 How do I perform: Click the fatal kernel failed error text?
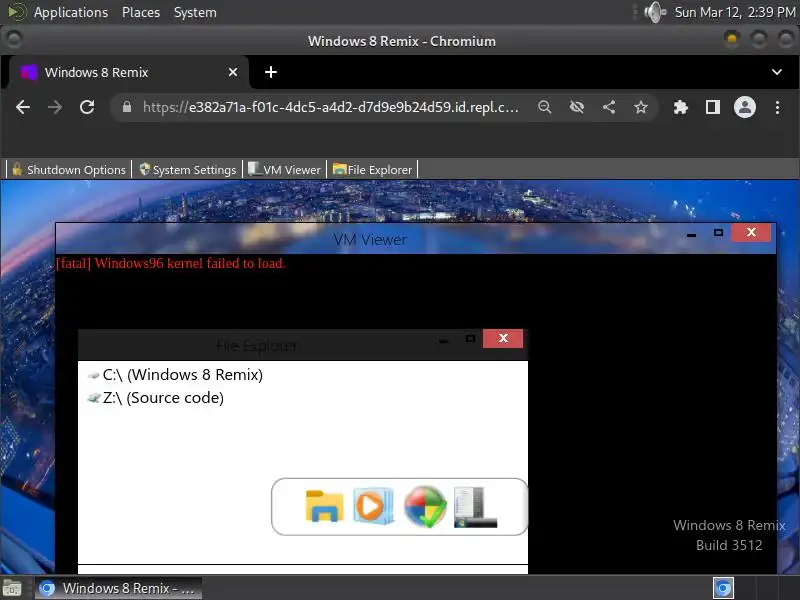click(170, 263)
